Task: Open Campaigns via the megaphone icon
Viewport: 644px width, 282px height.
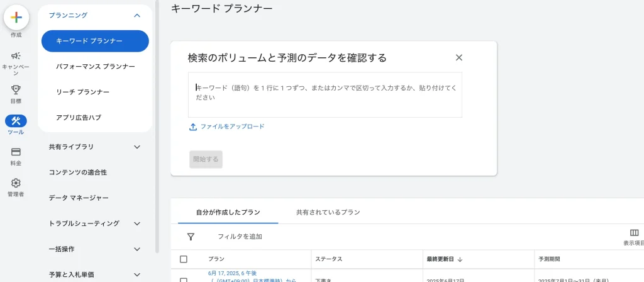Action: 16,55
